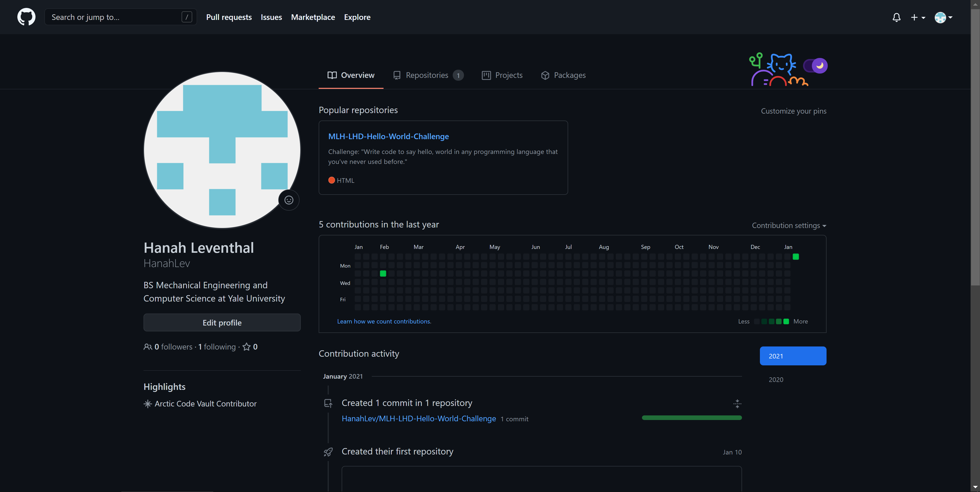Viewport: 980px width, 492px height.
Task: Click the green February contribution square
Action: [383, 274]
